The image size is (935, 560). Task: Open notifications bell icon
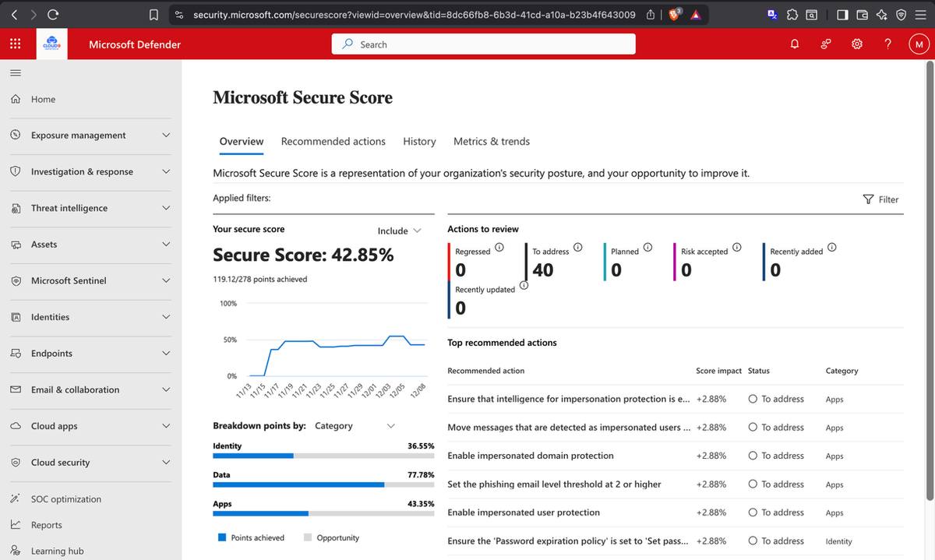pos(795,44)
